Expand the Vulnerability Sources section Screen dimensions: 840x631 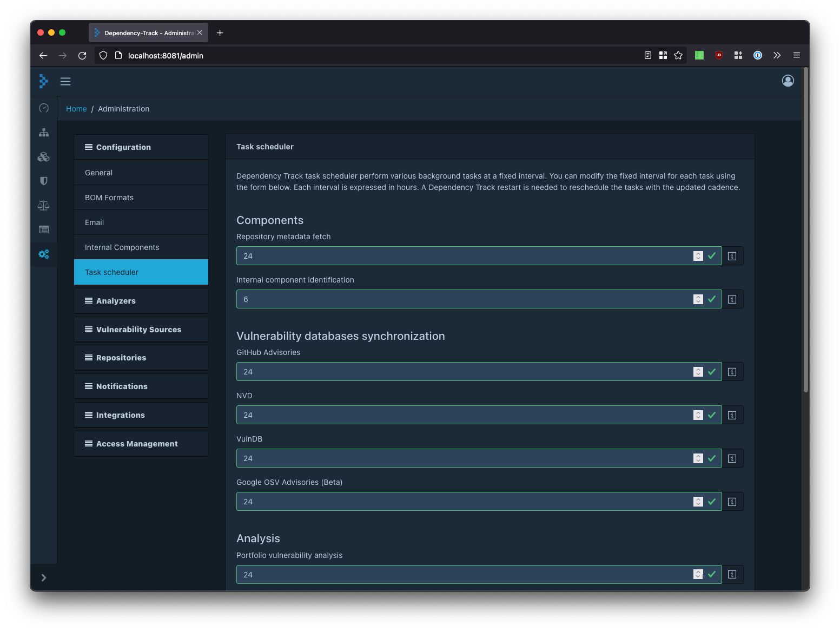[141, 330]
